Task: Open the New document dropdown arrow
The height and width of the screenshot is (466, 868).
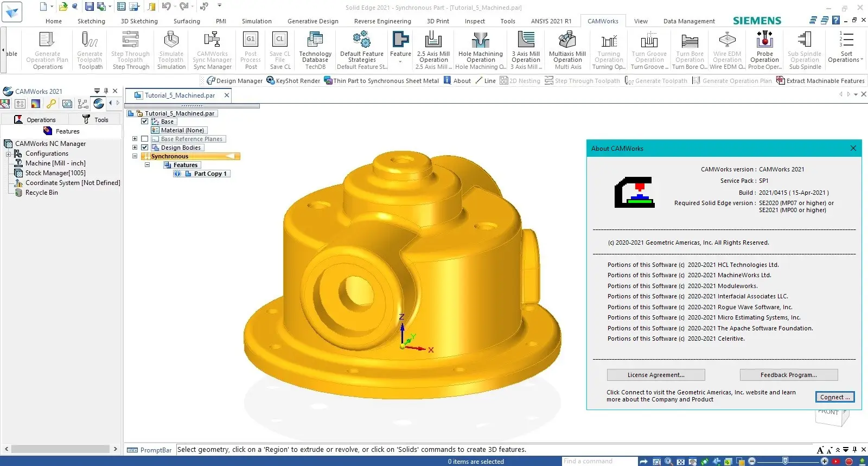Action: pos(52,7)
